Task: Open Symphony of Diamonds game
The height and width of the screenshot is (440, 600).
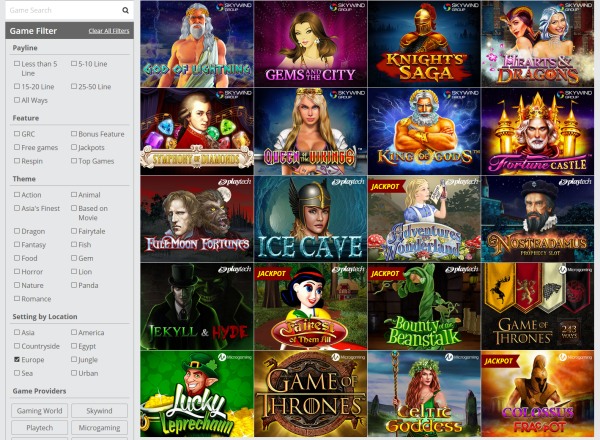Action: point(197,131)
